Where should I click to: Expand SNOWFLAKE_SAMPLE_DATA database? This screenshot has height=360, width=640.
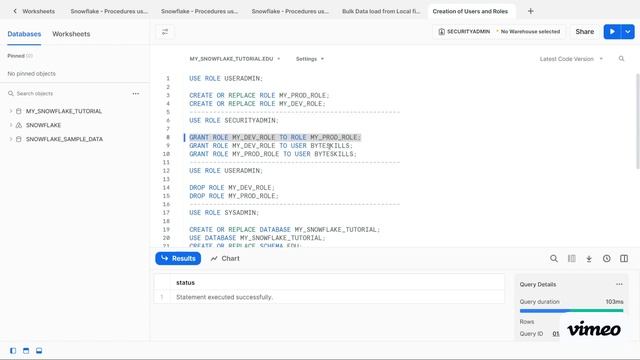point(11,139)
